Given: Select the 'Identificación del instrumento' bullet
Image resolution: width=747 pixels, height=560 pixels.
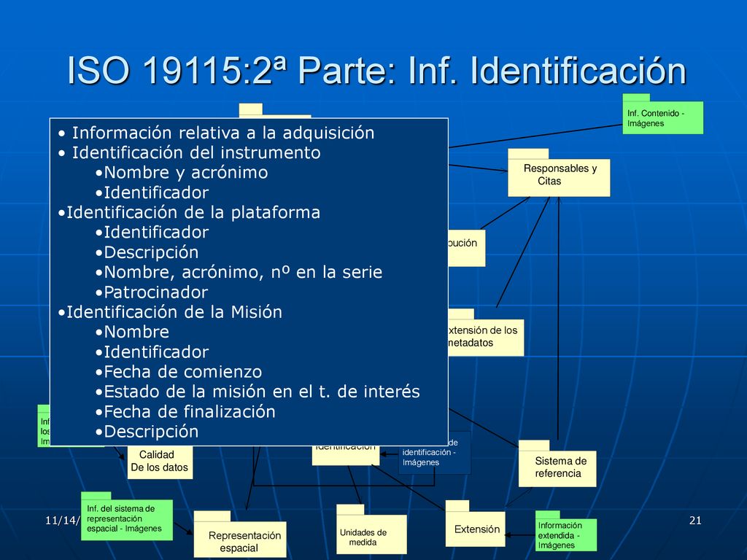Looking at the screenshot, I should (x=196, y=152).
